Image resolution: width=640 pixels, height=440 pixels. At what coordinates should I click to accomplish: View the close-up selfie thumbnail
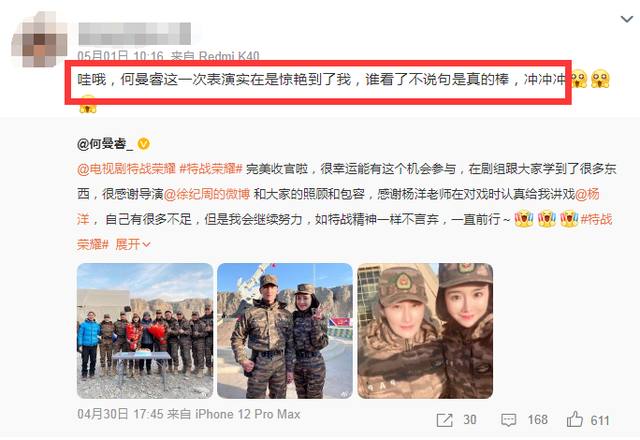point(425,331)
